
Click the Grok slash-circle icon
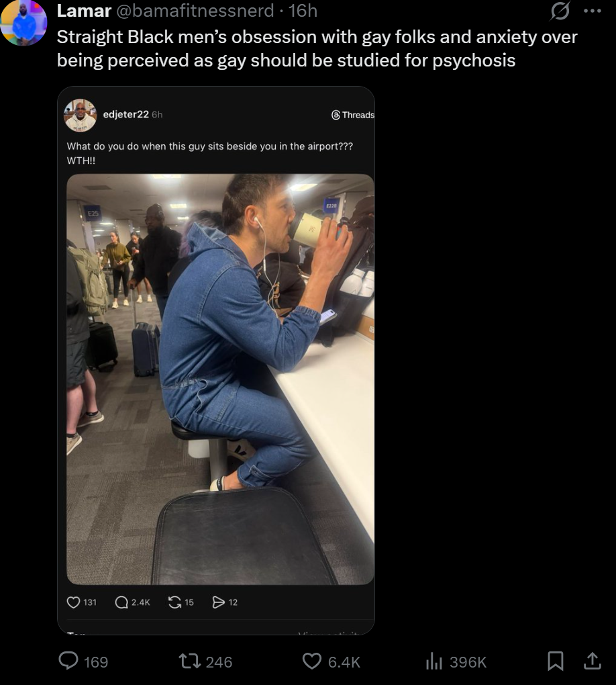click(560, 11)
